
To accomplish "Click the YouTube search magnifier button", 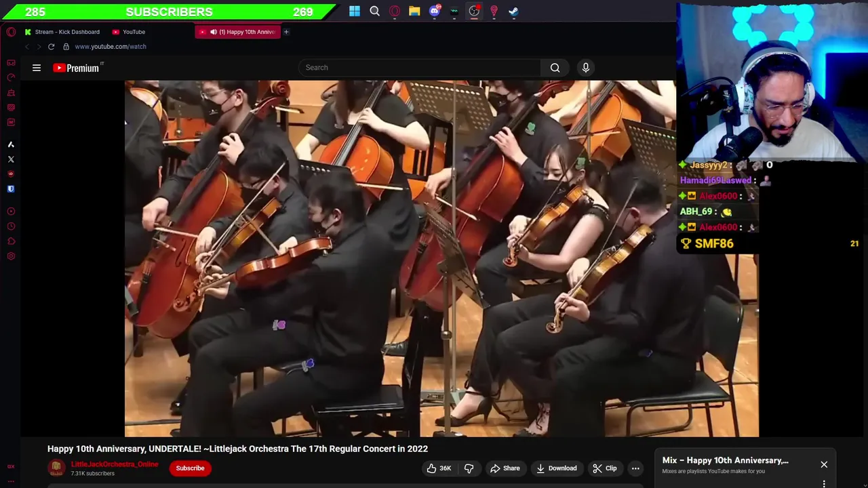I will click(555, 67).
